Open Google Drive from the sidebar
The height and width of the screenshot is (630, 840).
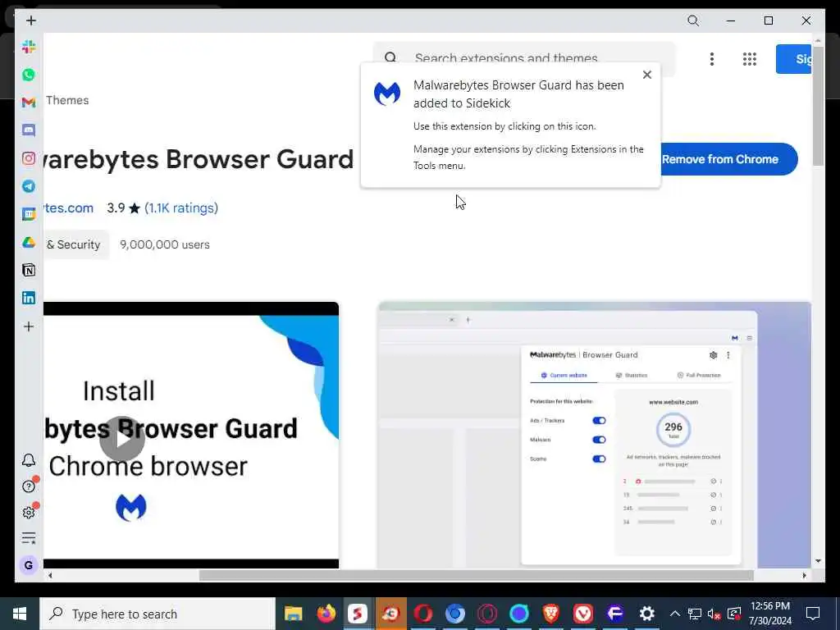[29, 242]
